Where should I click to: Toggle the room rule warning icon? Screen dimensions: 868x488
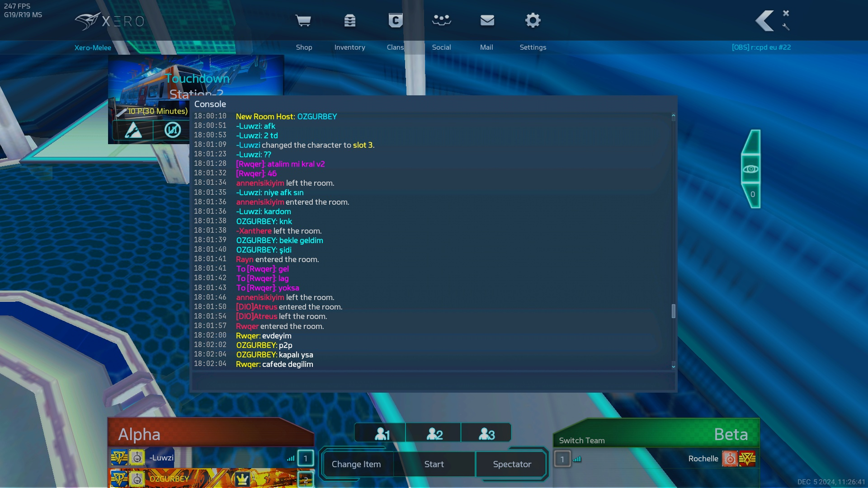pyautogui.click(x=133, y=130)
